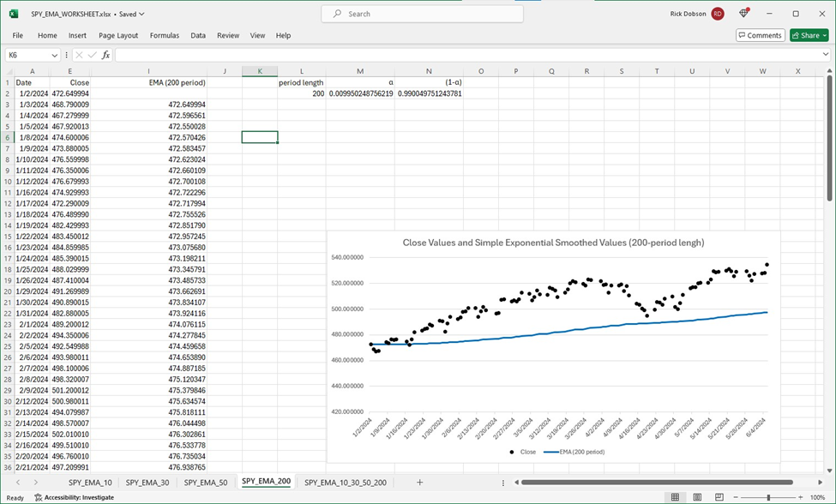Screen dimensions: 836x504
Task: Select the SPY_EMA_10_30_50_200 sheet tab
Action: (346, 483)
